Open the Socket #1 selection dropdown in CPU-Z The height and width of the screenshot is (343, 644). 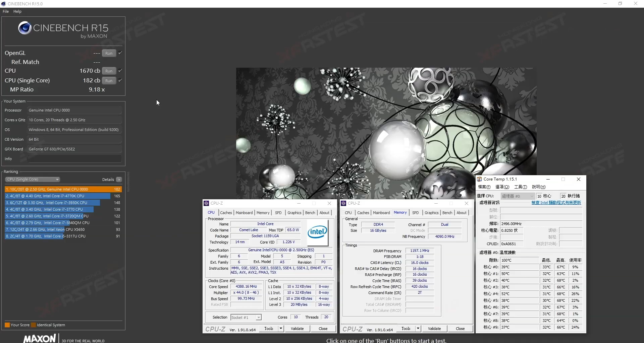[246, 318]
